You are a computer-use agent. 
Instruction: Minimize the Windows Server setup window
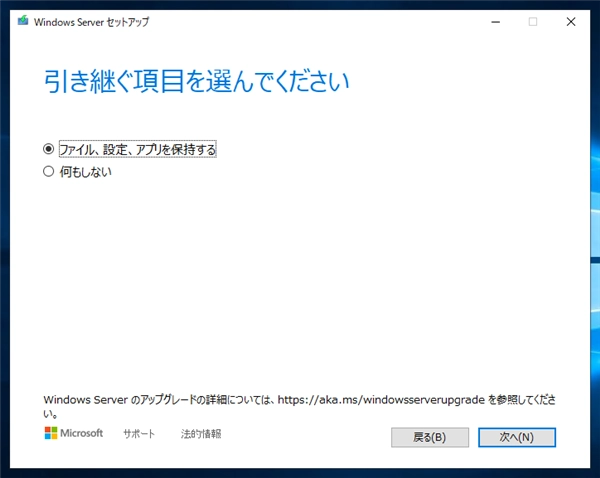pos(496,22)
